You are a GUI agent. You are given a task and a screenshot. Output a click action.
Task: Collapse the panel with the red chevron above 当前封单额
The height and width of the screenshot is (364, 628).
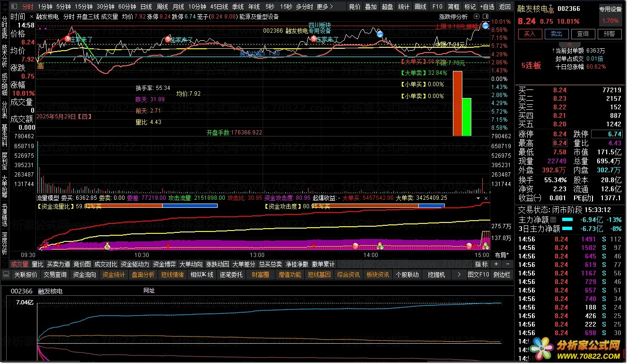click(569, 44)
